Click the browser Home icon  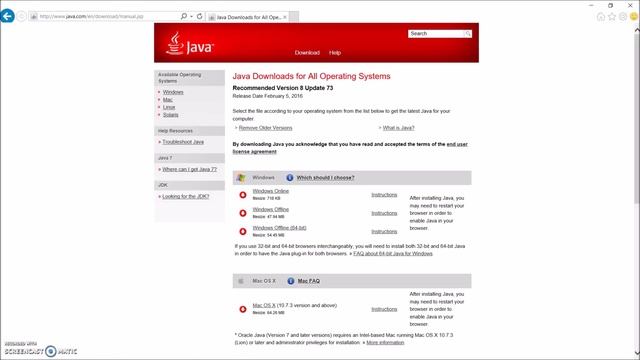(600, 16)
